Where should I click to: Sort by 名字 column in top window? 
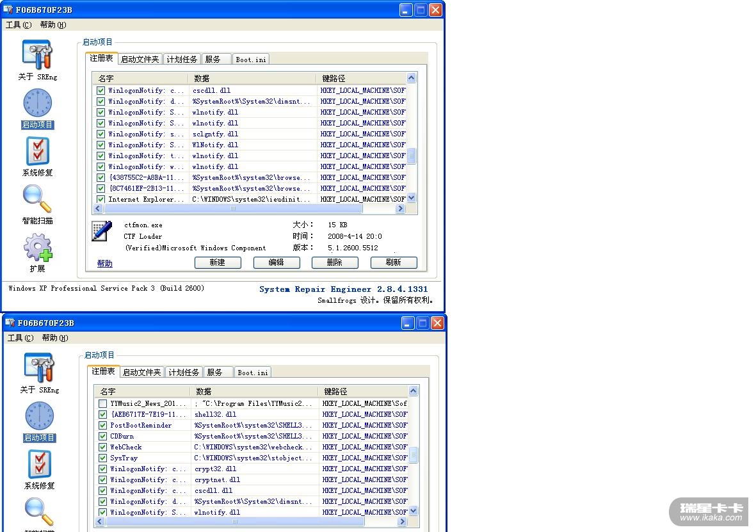(141, 78)
